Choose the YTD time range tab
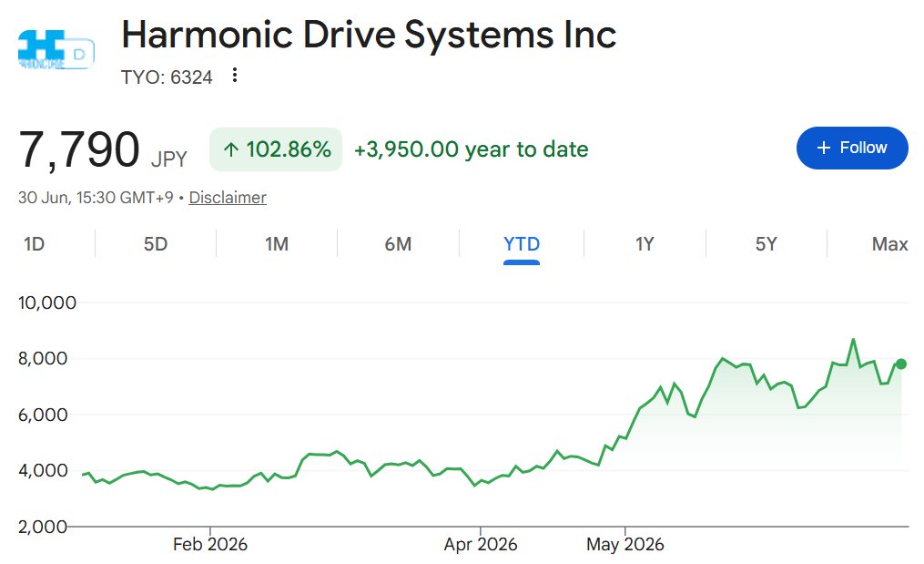The image size is (924, 564). 522,243
